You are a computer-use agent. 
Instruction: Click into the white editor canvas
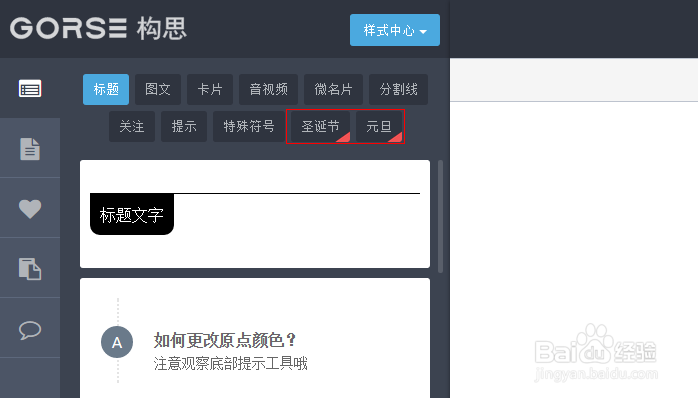coord(574,249)
